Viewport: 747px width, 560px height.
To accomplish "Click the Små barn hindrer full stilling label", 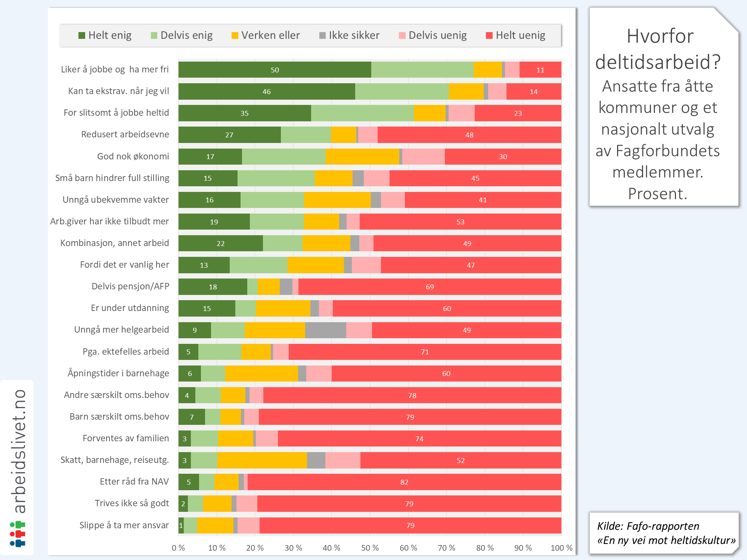I will coord(112,178).
